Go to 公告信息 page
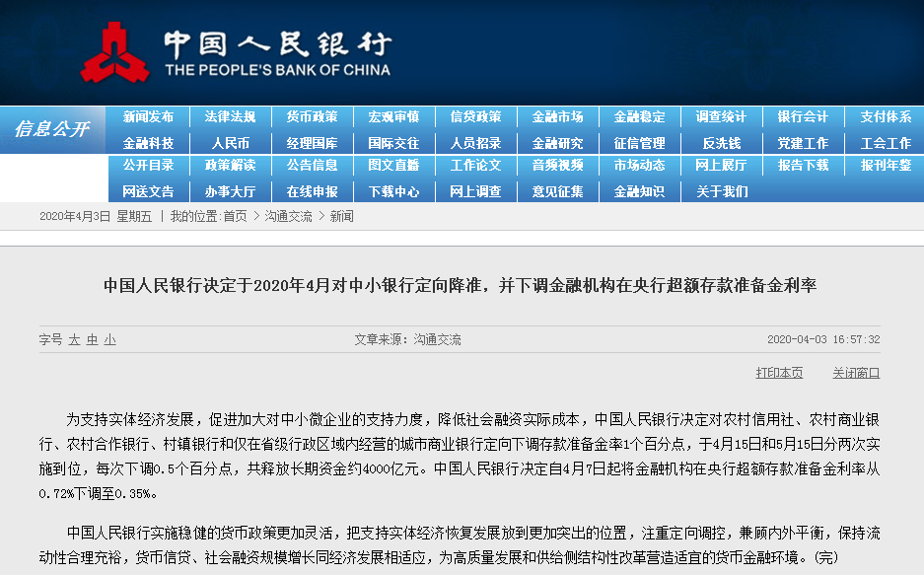Screen dimensions: 924x575 pyautogui.click(x=313, y=165)
